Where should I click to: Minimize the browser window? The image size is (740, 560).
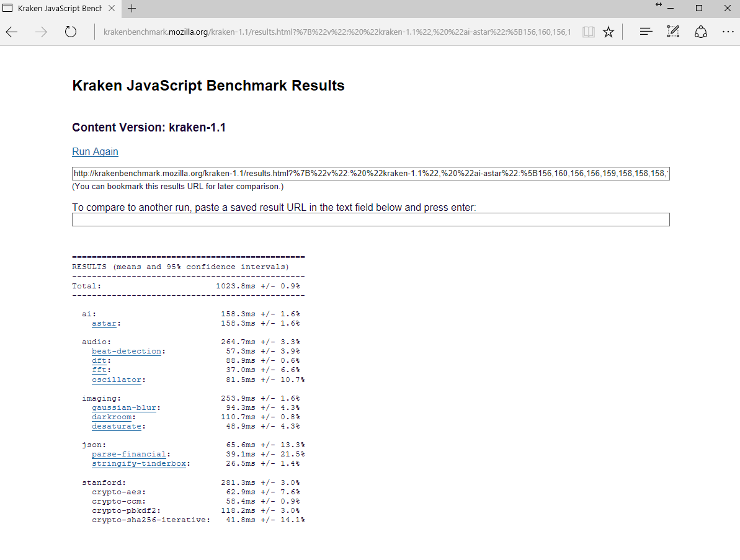click(x=671, y=9)
